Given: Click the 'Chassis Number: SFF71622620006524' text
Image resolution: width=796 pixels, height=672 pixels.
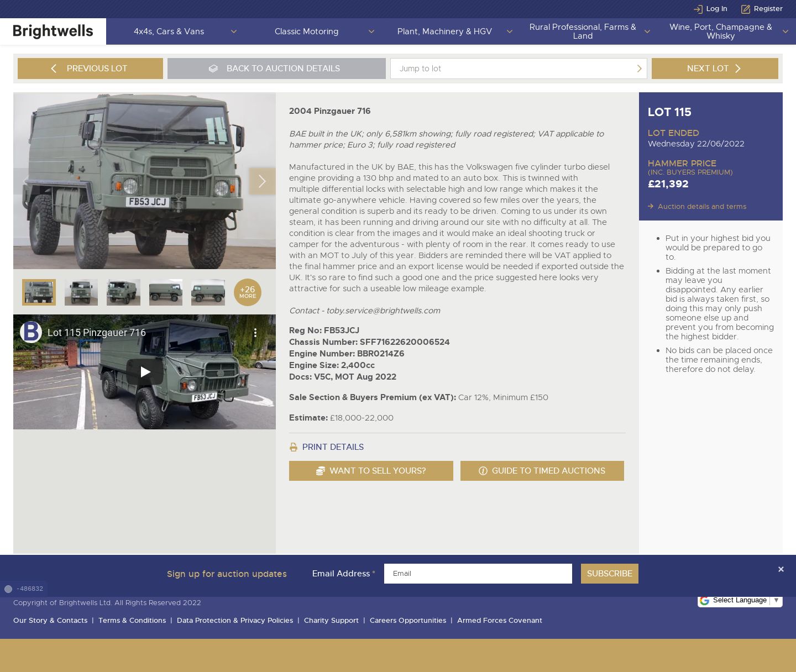Looking at the screenshot, I should coord(369,342).
